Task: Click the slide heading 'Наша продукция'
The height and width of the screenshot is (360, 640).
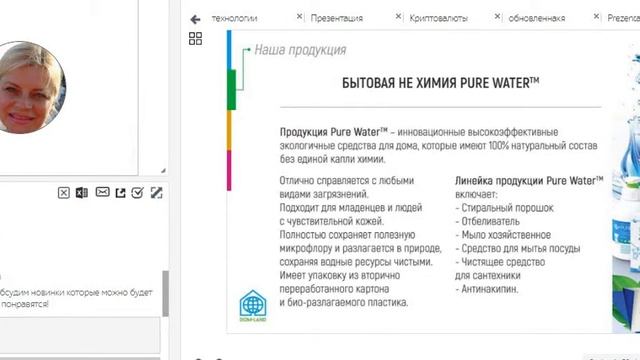Action: point(300,50)
